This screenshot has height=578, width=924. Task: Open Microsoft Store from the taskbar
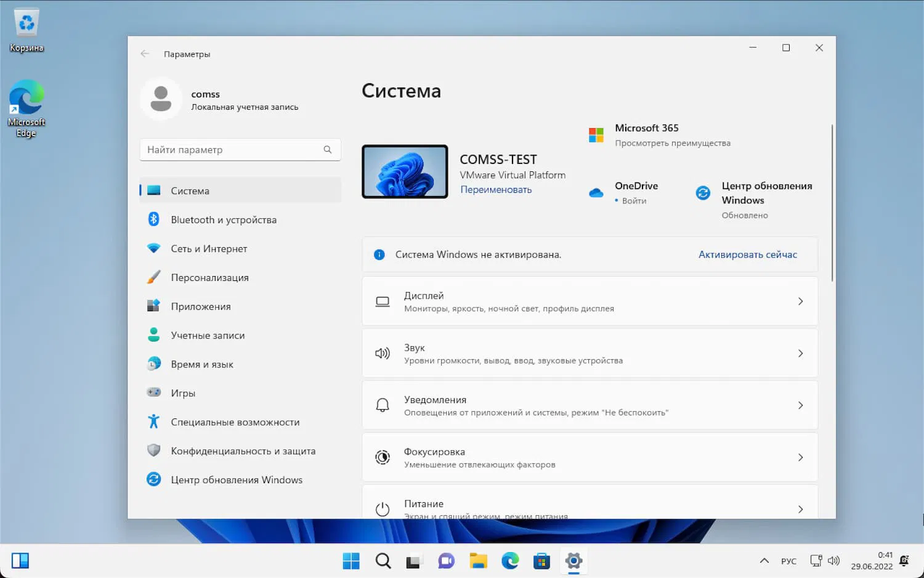coord(541,561)
